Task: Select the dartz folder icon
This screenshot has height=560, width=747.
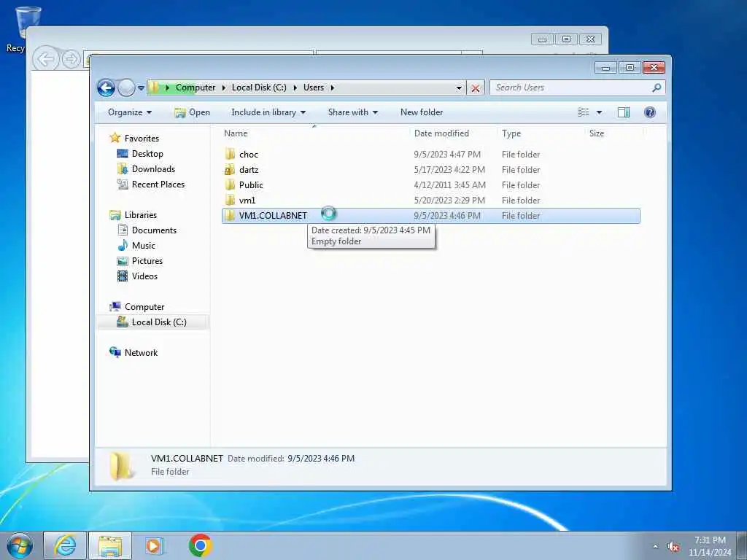Action: tap(230, 169)
